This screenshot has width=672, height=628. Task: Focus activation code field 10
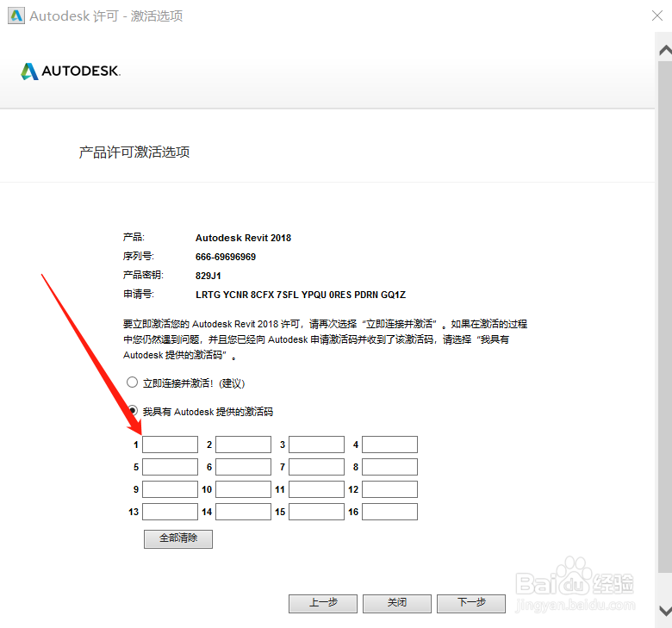(244, 489)
